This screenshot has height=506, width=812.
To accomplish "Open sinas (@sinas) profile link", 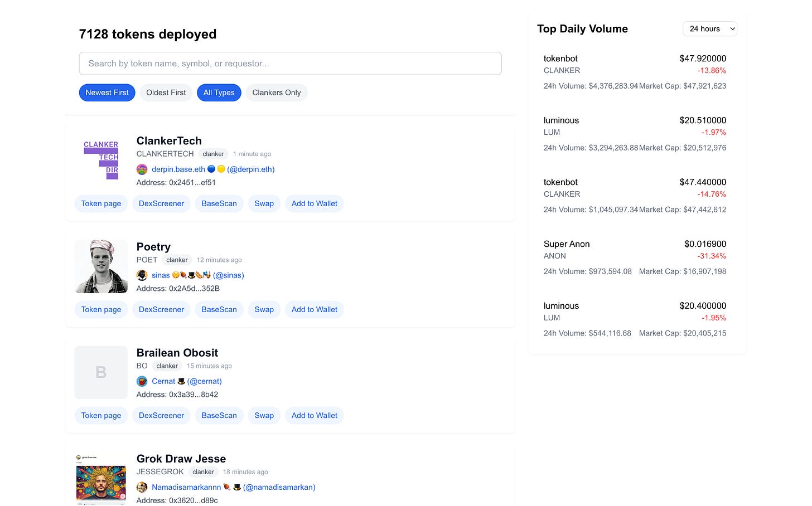I will 198,275.
